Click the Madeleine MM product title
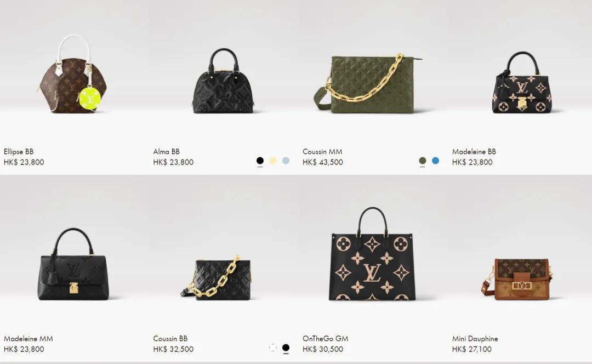592x364 pixels. [x=29, y=339]
